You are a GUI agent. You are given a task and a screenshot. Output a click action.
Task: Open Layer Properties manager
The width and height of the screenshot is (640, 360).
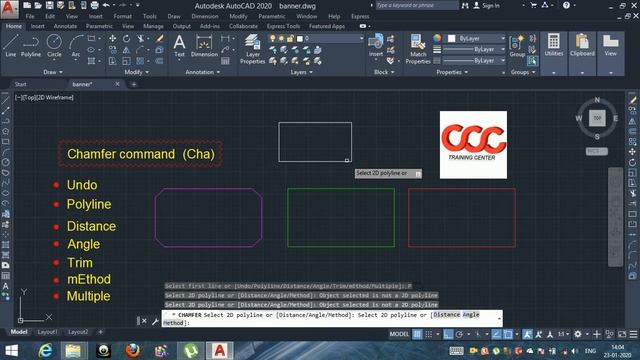[x=253, y=49]
